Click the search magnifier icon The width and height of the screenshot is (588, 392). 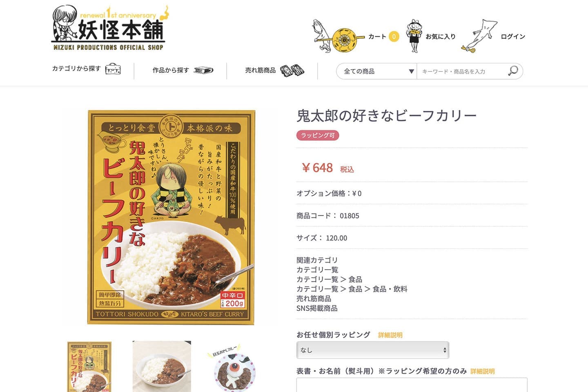click(x=513, y=71)
